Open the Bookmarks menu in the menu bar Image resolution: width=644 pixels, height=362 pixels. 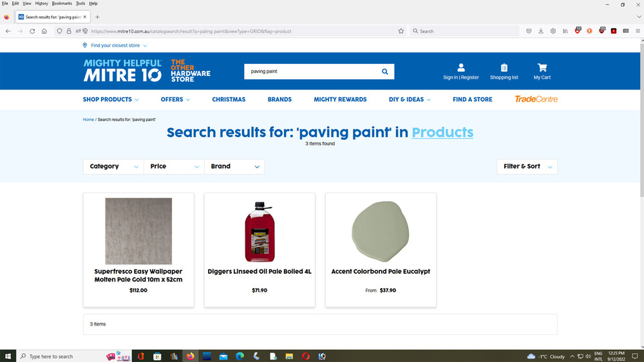[62, 3]
